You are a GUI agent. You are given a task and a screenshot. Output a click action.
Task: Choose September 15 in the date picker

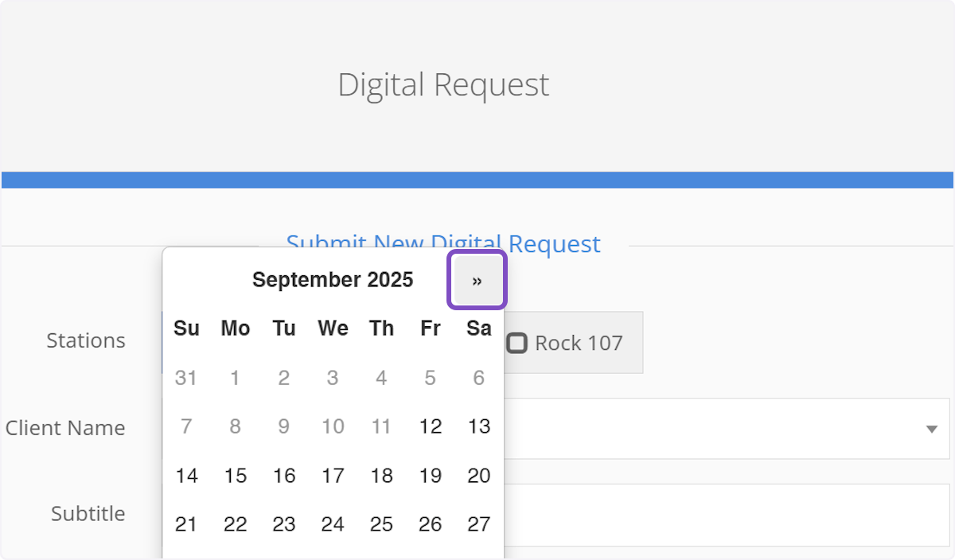coord(235,476)
